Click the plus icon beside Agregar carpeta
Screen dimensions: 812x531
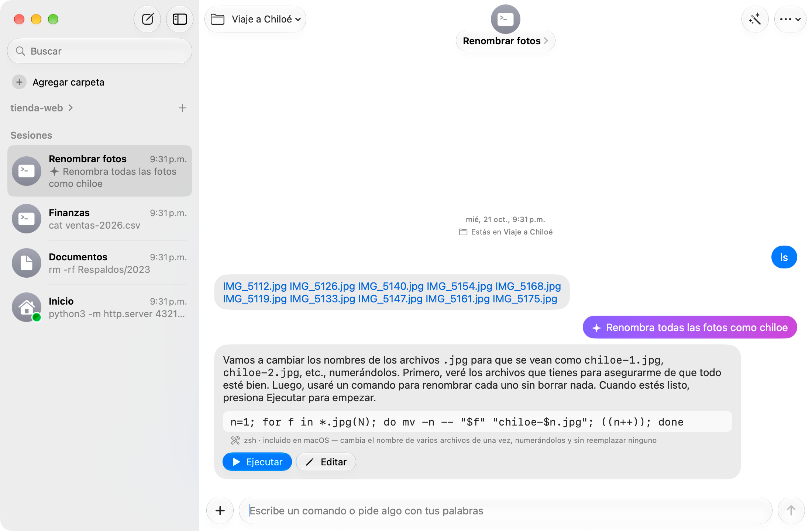pyautogui.click(x=19, y=82)
